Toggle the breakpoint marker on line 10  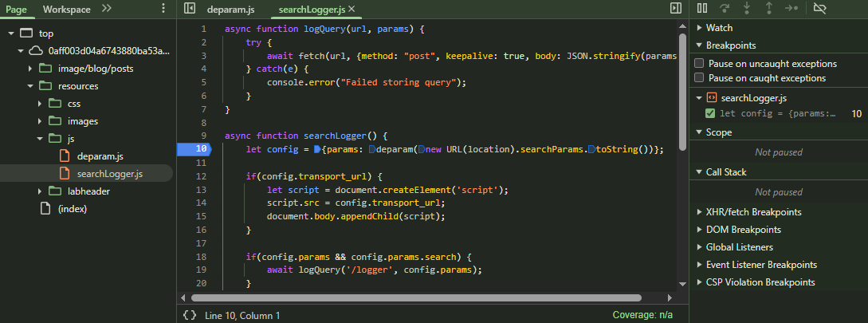[195, 149]
